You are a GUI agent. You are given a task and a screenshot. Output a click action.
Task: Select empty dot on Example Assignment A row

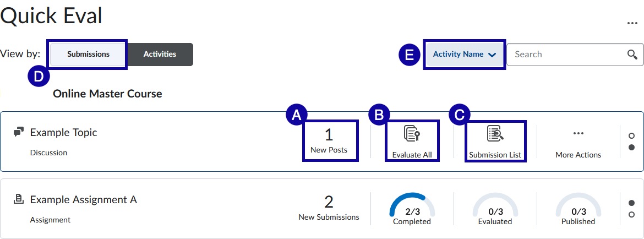[x=631, y=215]
